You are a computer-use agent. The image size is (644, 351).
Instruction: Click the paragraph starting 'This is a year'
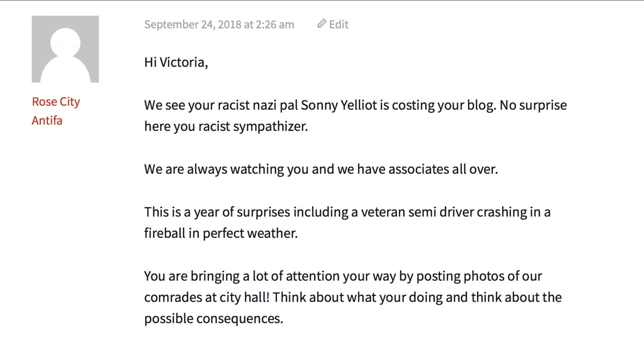347,222
